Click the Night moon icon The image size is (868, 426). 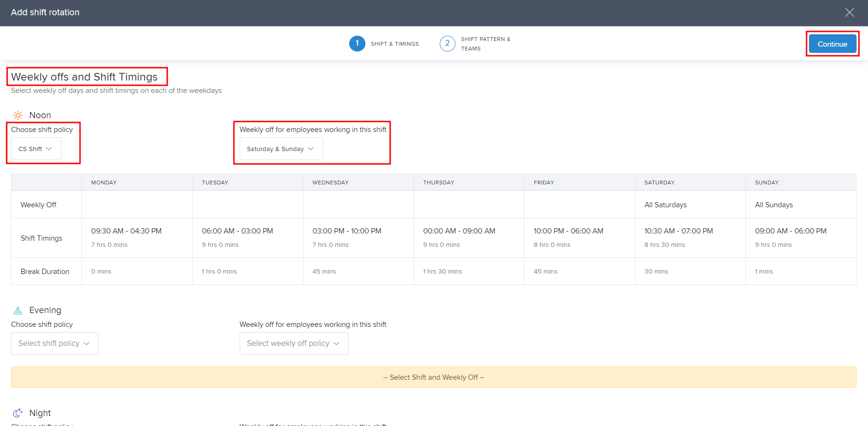[18, 413]
